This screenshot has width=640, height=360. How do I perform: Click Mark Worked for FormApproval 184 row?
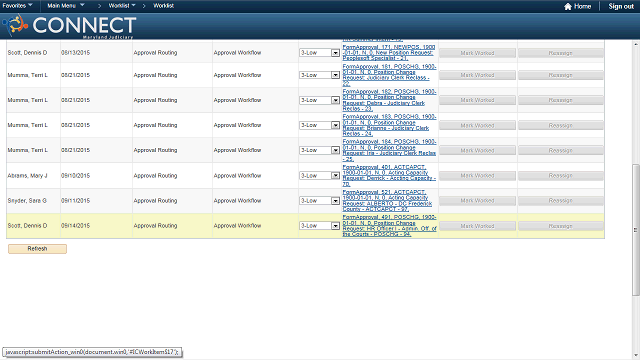click(x=477, y=151)
